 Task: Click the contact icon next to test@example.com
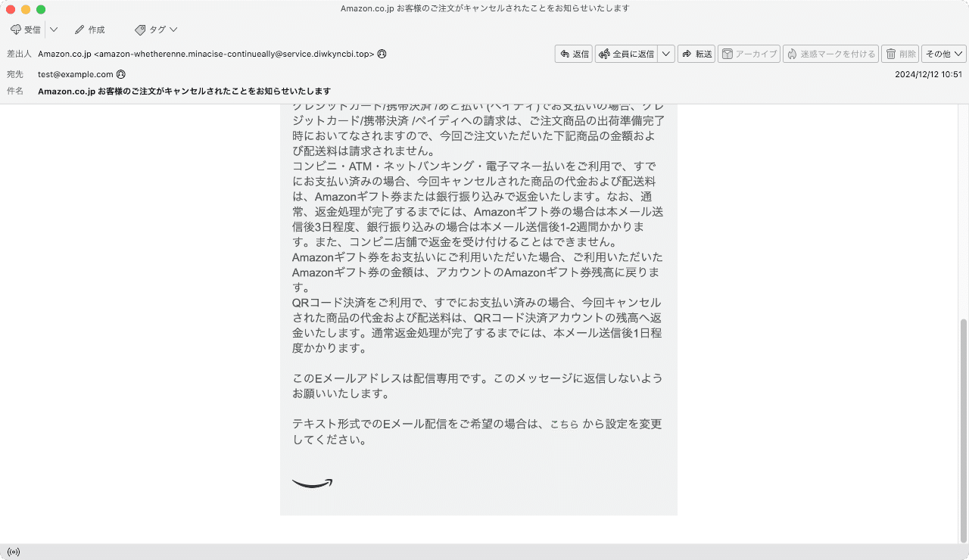(x=121, y=74)
